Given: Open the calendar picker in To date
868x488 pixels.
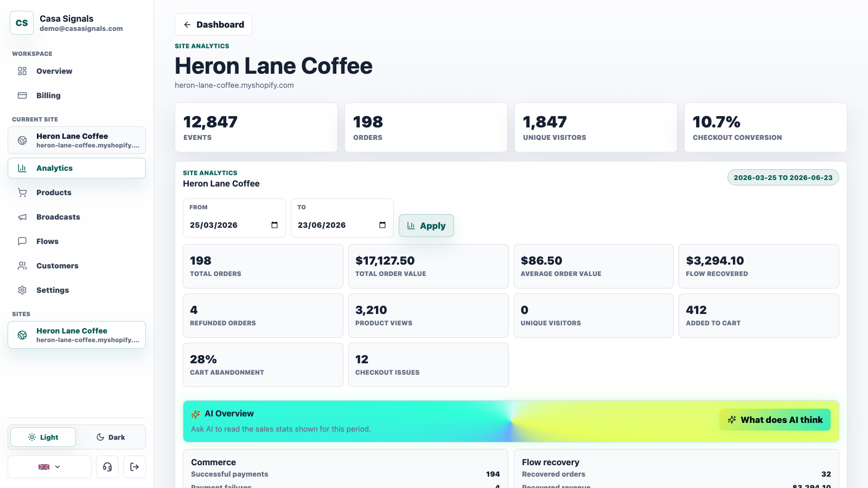Looking at the screenshot, I should pyautogui.click(x=382, y=225).
